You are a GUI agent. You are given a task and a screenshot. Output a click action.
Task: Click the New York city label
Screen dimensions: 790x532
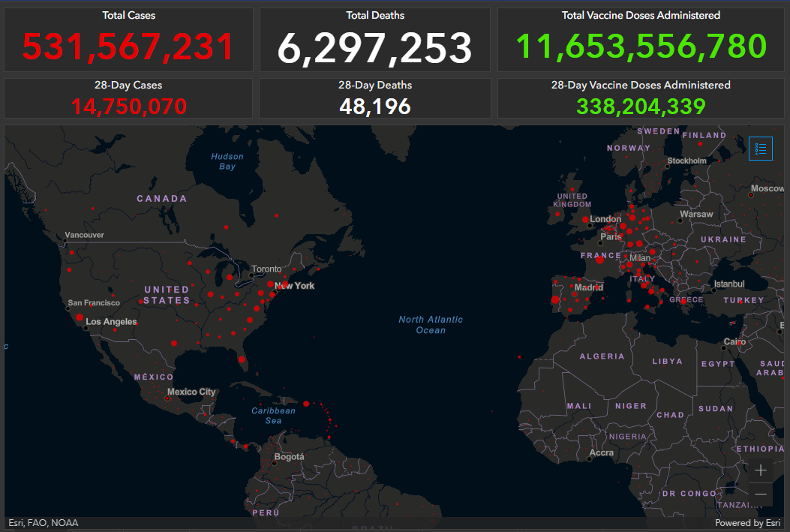[x=295, y=286]
